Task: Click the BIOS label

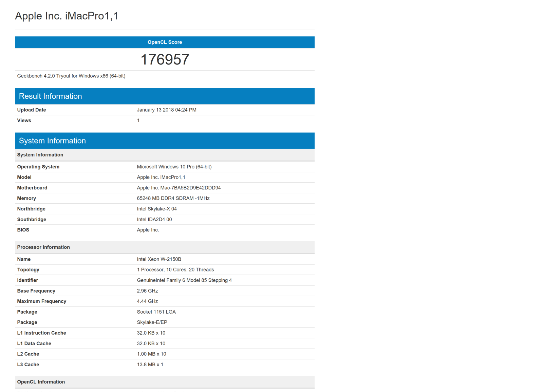Action: pos(23,230)
